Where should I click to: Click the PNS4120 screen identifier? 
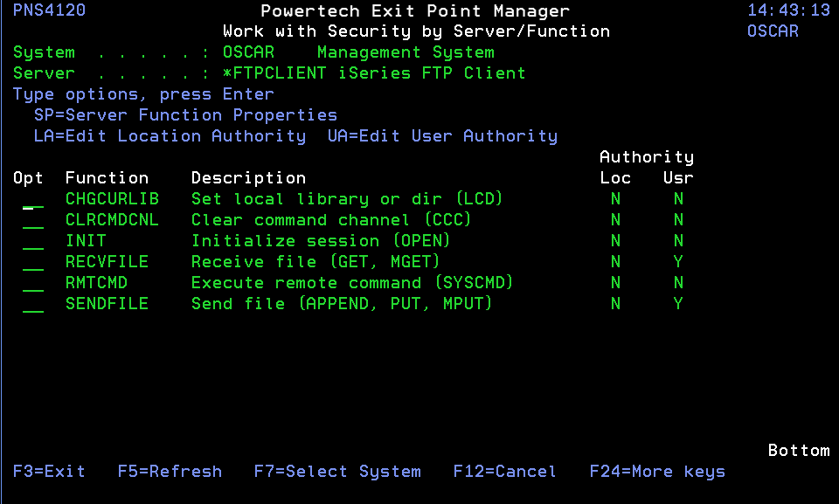coord(49,10)
